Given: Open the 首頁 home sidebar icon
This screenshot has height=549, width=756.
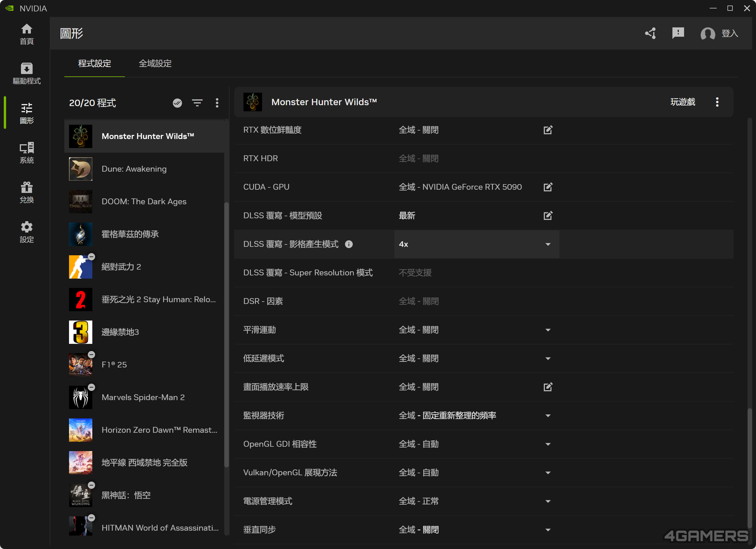Looking at the screenshot, I should pyautogui.click(x=27, y=34).
